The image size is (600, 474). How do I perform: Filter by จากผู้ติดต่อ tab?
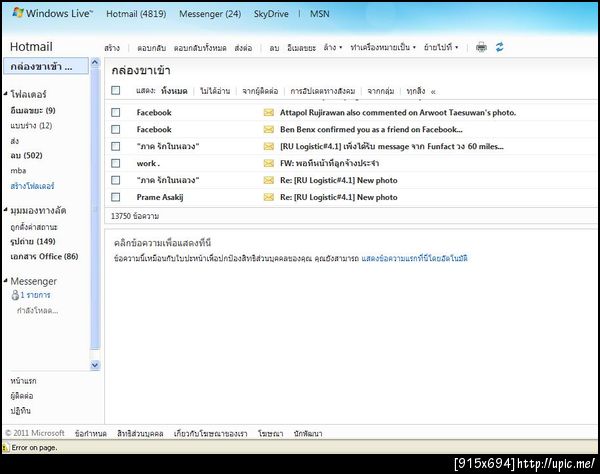(260, 91)
